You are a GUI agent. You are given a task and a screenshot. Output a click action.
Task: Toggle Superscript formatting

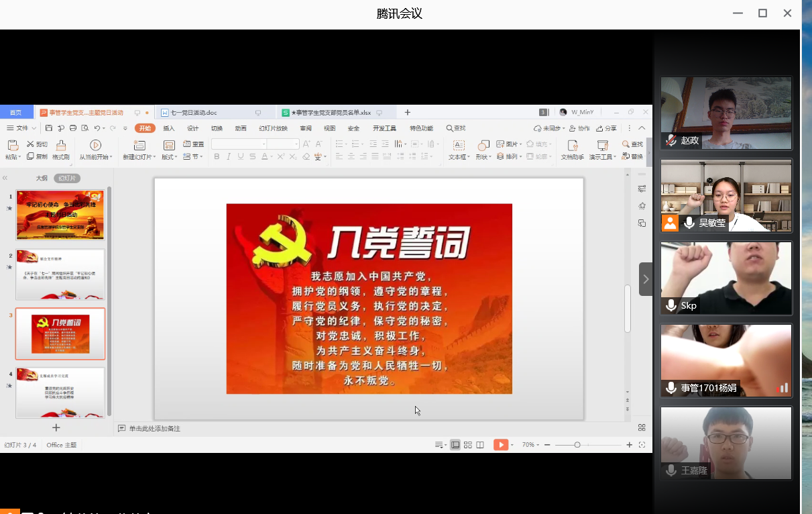pyautogui.click(x=281, y=156)
